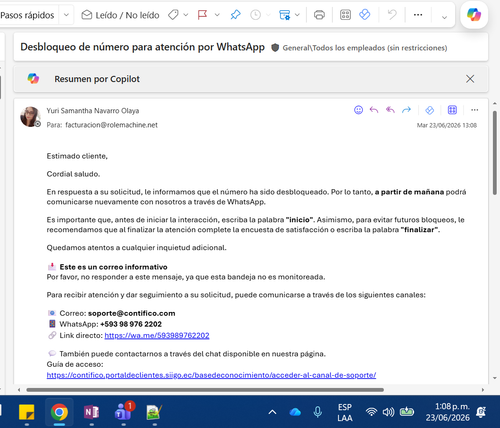Click the date Mar 23/06/2026 13:08

[447, 125]
